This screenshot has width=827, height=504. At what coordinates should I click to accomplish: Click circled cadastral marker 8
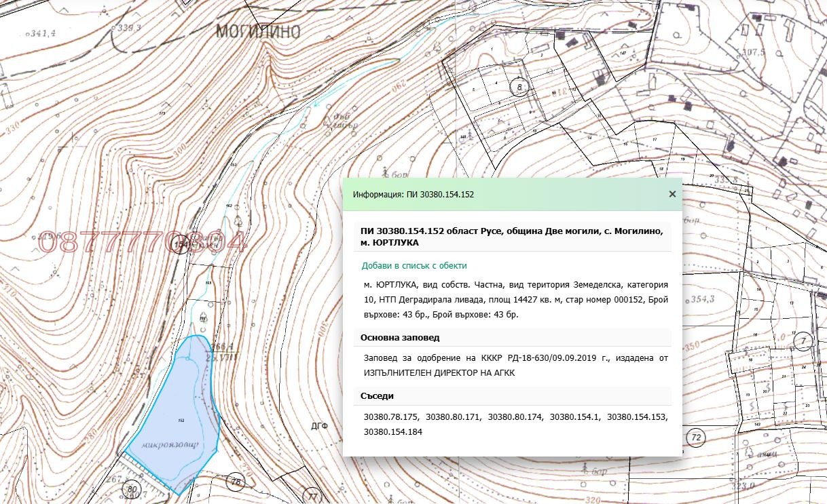(519, 88)
